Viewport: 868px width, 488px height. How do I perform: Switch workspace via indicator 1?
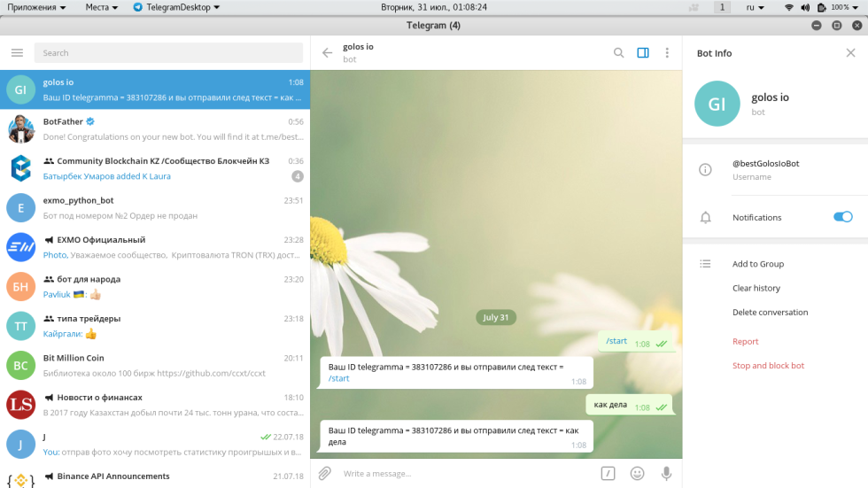coord(722,7)
